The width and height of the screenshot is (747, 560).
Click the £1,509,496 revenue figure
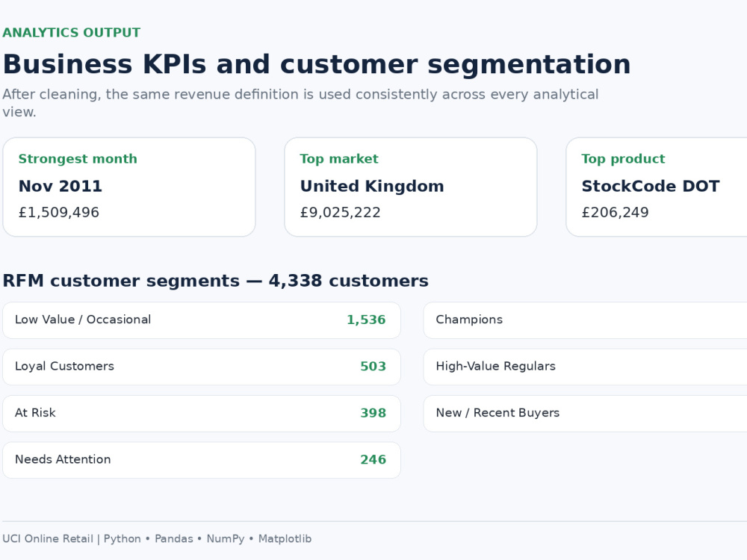pyautogui.click(x=58, y=212)
